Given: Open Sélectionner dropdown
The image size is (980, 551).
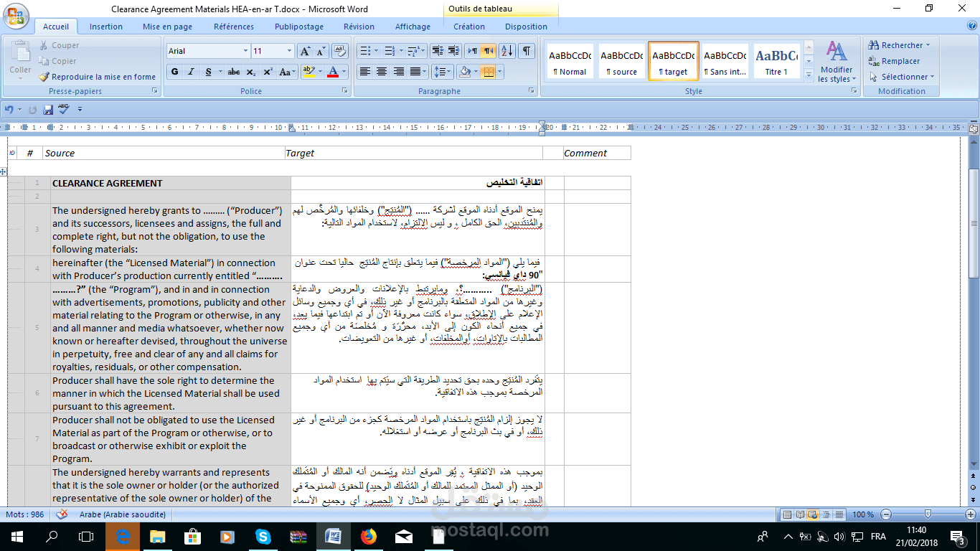Looking at the screenshot, I should coord(903,77).
